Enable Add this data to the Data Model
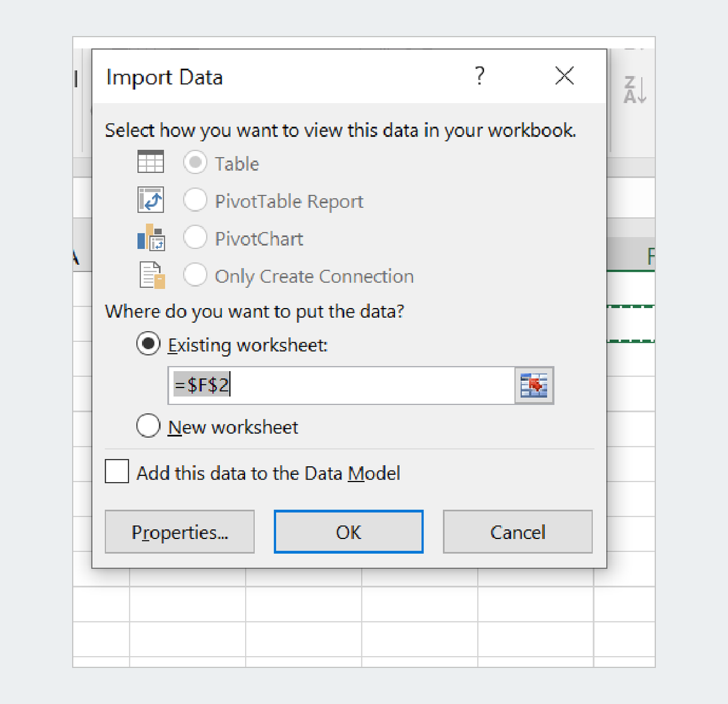 117,471
